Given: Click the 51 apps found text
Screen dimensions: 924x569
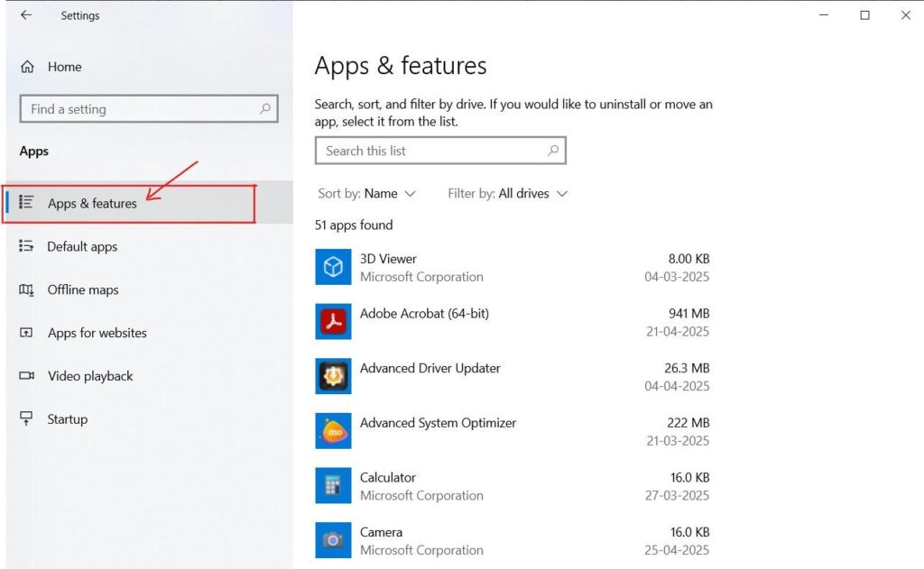Looking at the screenshot, I should 354,225.
